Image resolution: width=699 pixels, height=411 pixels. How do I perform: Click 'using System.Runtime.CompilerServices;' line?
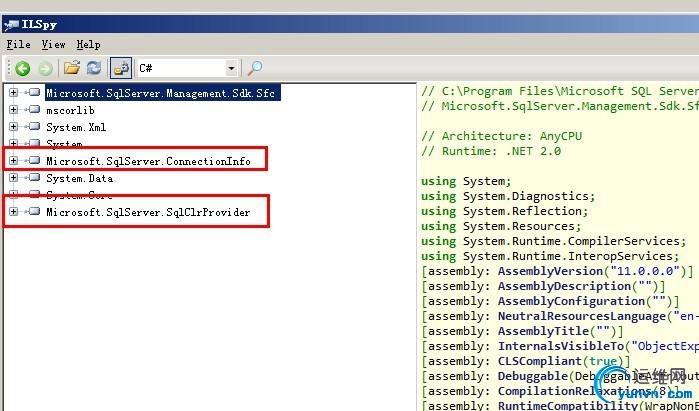[554, 241]
